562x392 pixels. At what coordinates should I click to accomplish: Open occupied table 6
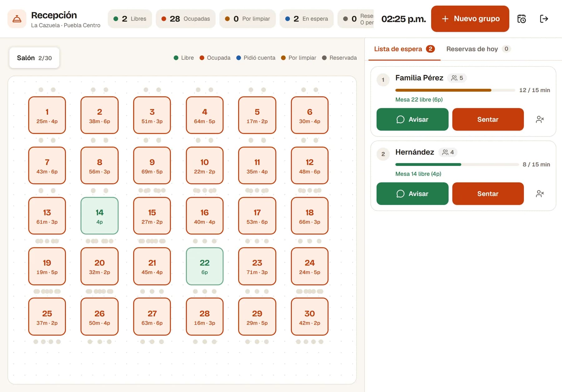[309, 115]
